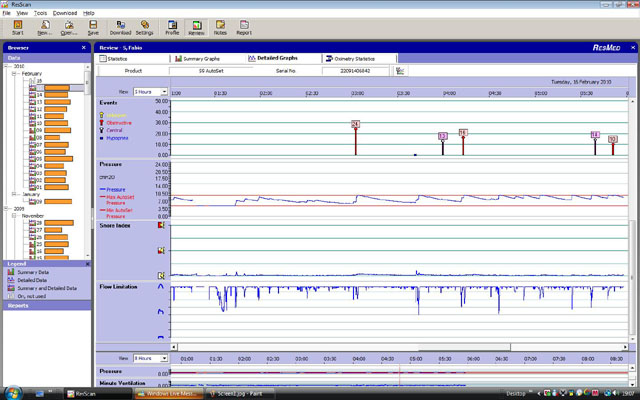Screen dimensions: 640x400
Task: Collapse the January month node
Action: tap(14, 194)
